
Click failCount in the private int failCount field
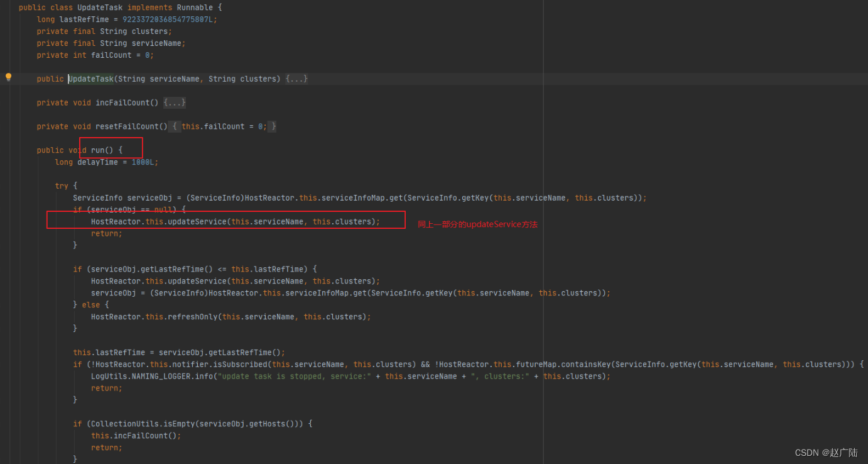click(111, 55)
